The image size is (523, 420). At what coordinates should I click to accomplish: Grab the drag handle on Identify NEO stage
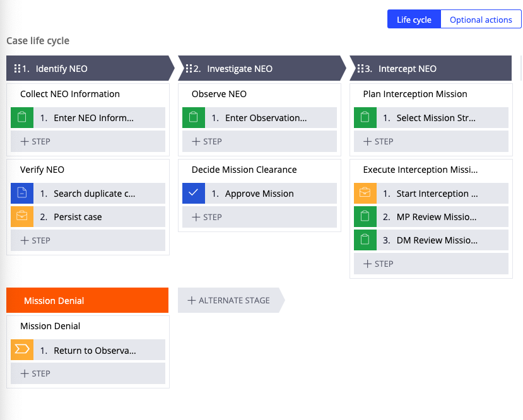point(18,69)
